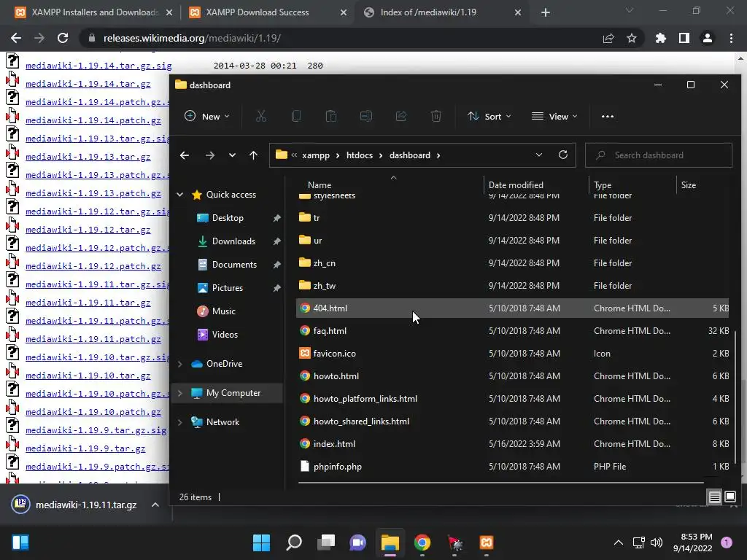Click htdocs in the address breadcrumb
Screen dimensions: 747x560
click(360, 155)
